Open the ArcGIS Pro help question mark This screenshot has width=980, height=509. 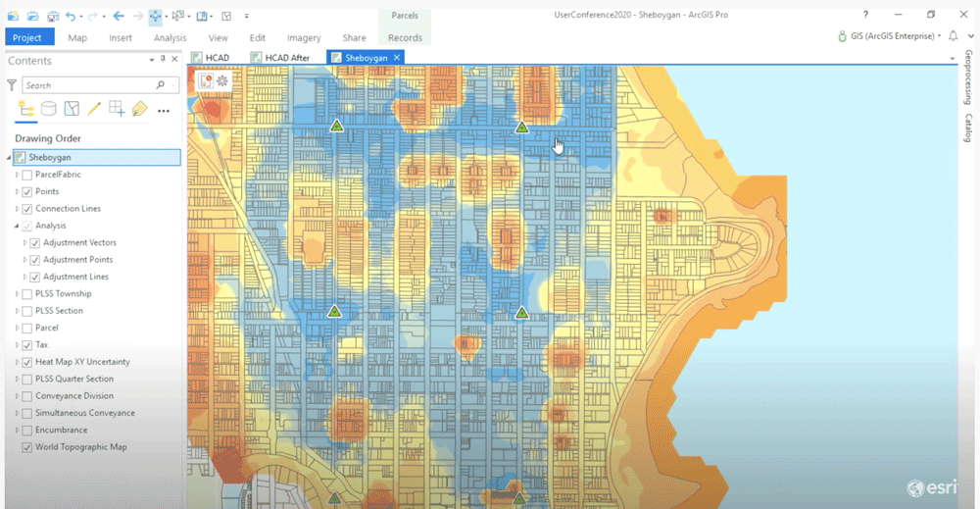[x=865, y=15]
